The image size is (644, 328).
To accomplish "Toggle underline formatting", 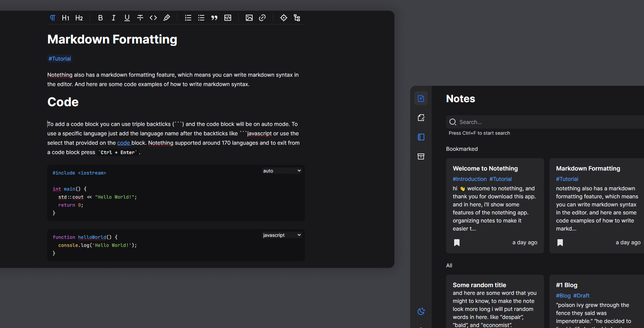I will point(127,18).
